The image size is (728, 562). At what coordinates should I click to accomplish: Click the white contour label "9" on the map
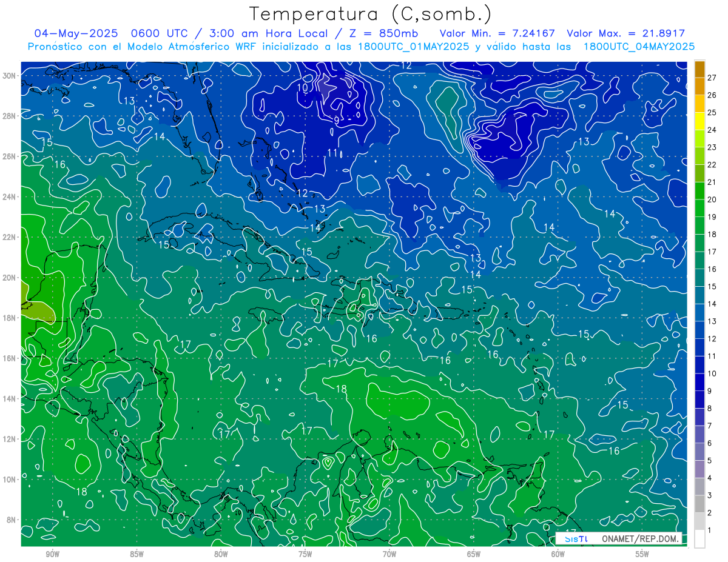336,121
